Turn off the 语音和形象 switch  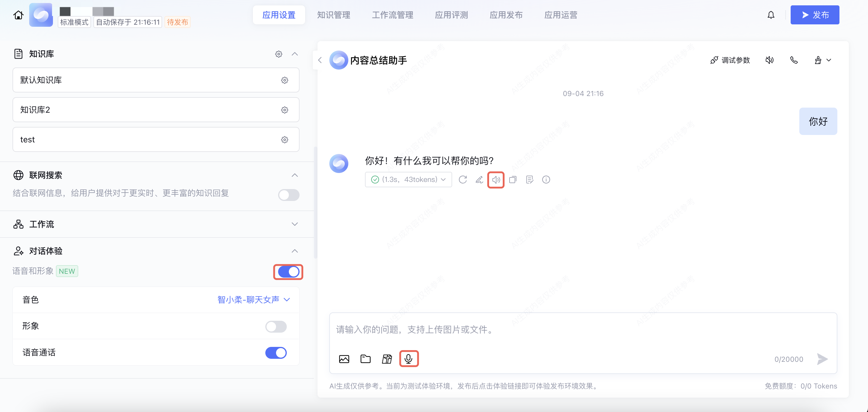point(289,272)
